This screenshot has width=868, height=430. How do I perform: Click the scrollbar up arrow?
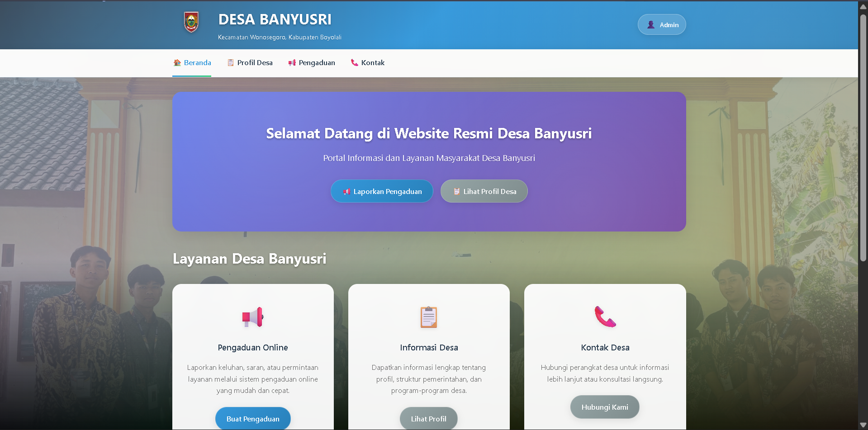pos(863,6)
